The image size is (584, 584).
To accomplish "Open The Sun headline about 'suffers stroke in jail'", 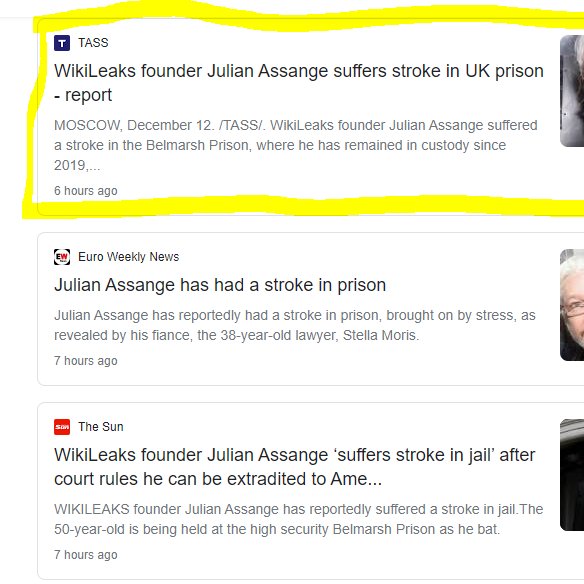I will [295, 467].
